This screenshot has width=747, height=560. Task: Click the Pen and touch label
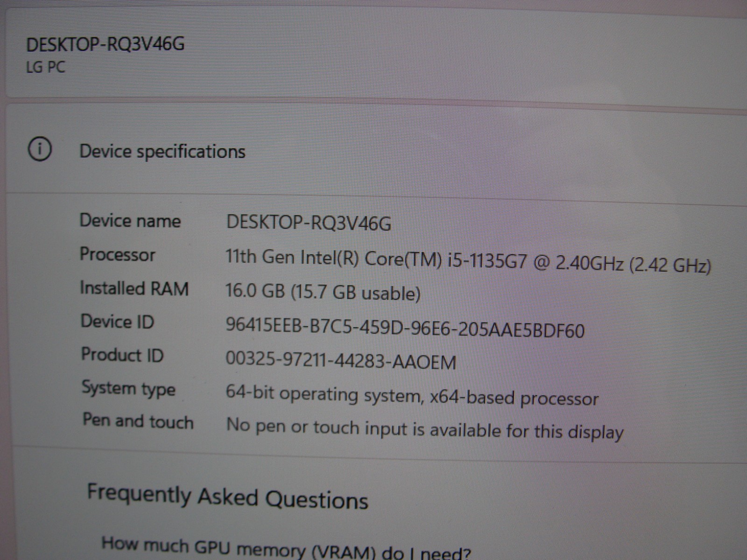(x=138, y=420)
